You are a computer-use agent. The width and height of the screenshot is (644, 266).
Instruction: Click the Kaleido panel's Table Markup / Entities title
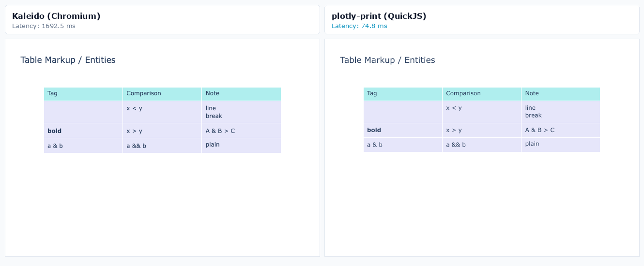tap(68, 60)
